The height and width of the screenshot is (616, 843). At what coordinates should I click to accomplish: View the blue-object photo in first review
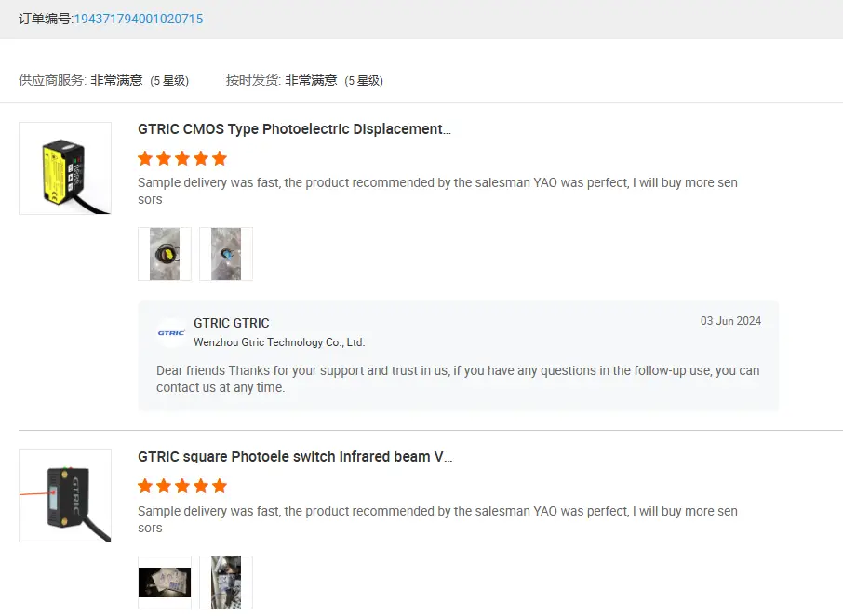tap(226, 254)
